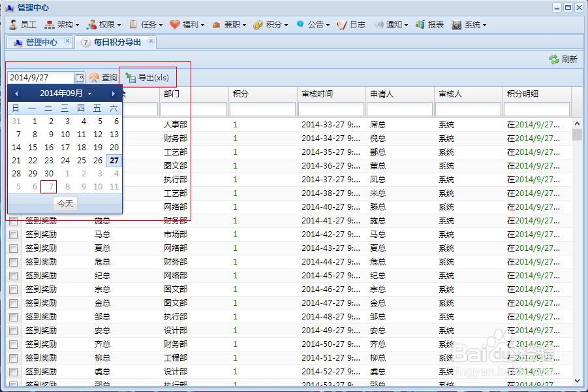This screenshot has height=392, width=588.
Task: Select October 7 in calendar
Action: pos(49,187)
